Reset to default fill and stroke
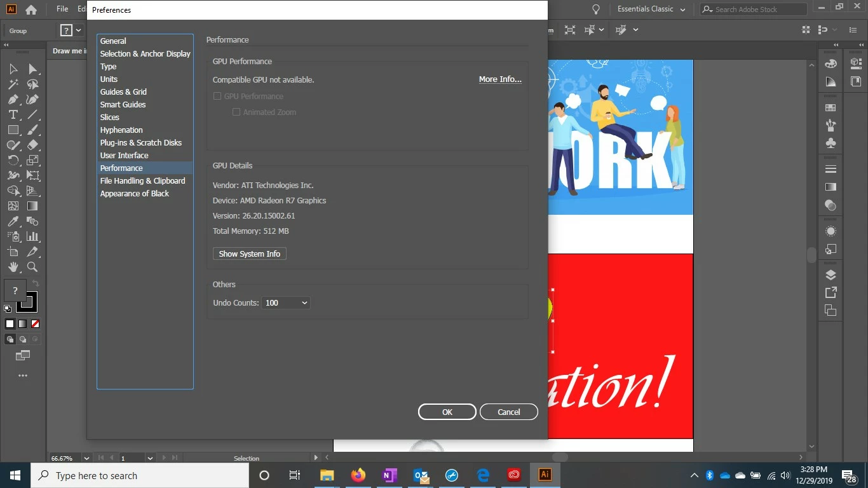The height and width of the screenshot is (488, 868). (8, 309)
